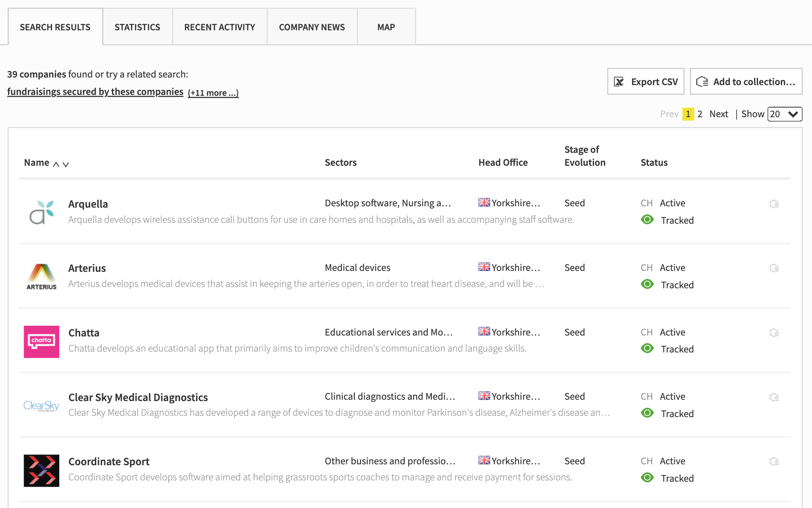Screen dimensions: 812x508
Task: Open the Company News tab
Action: pos(312,27)
